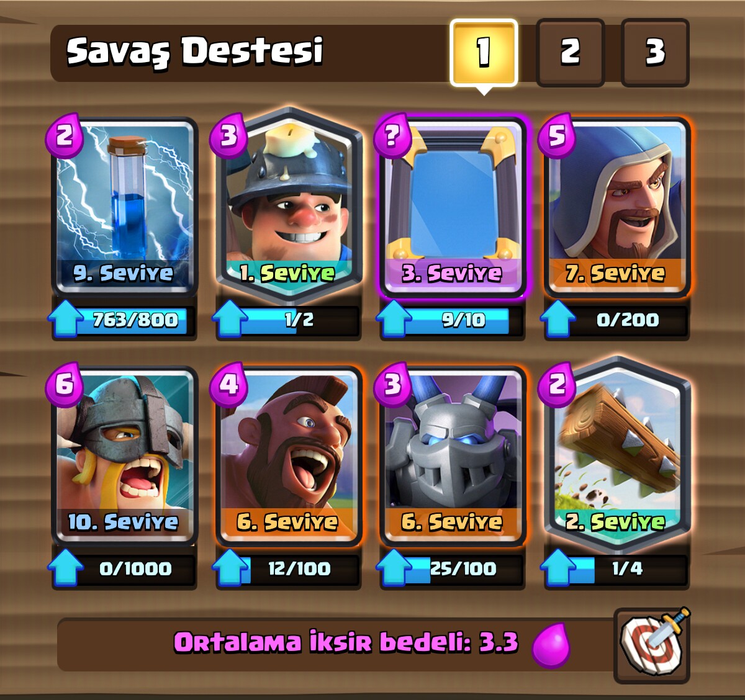Click the upgrade arrow beside 1/4
Screen dimensions: 745x700
[x=559, y=568]
